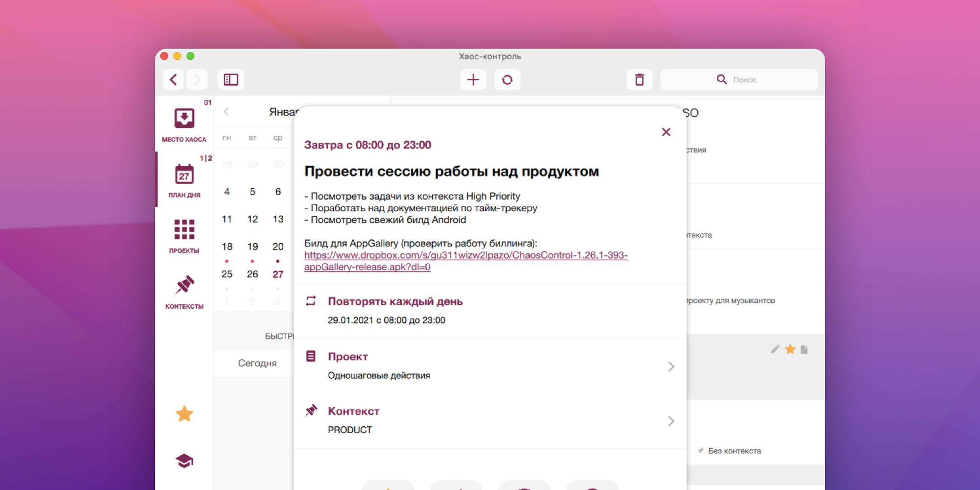The image size is (980, 490).
Task: Close the task detail dialog
Action: tap(666, 132)
